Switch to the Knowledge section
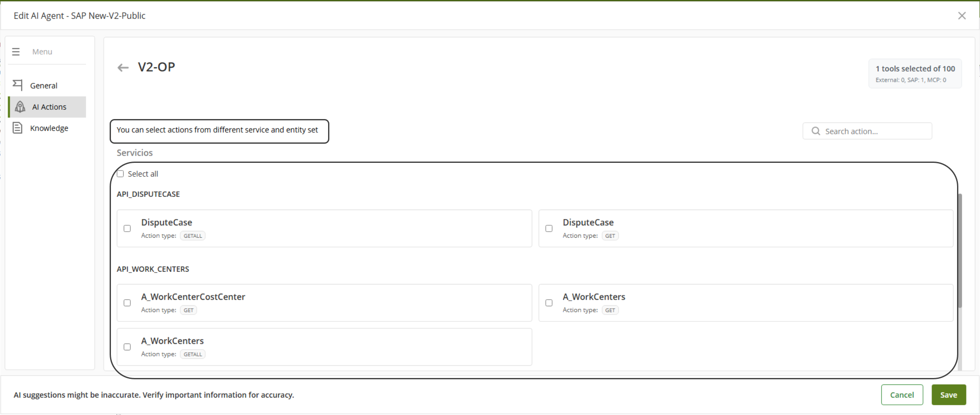Viewport: 980px width, 415px height. 49,128
